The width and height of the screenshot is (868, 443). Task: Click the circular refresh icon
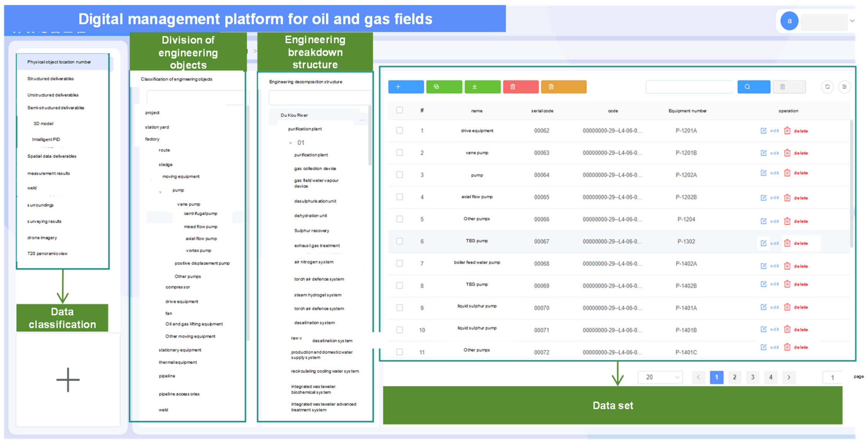pos(827,87)
